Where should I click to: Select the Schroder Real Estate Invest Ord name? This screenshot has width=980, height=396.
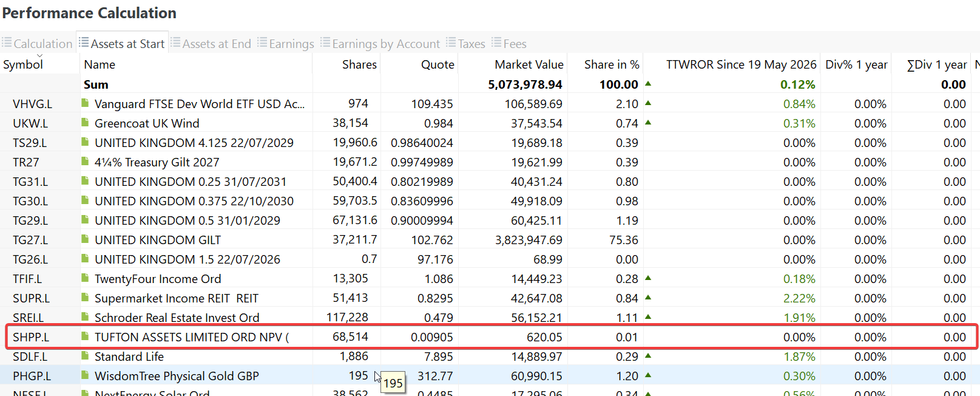pos(177,318)
